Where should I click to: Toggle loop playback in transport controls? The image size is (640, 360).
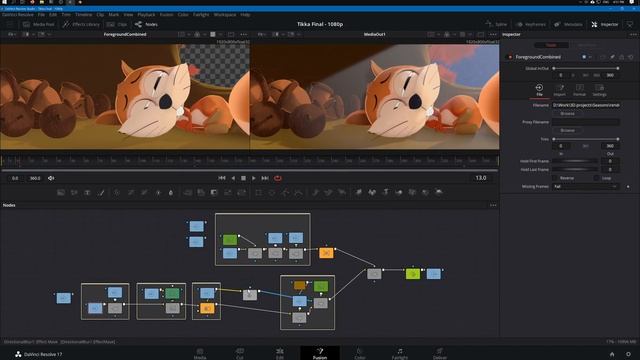click(x=278, y=178)
